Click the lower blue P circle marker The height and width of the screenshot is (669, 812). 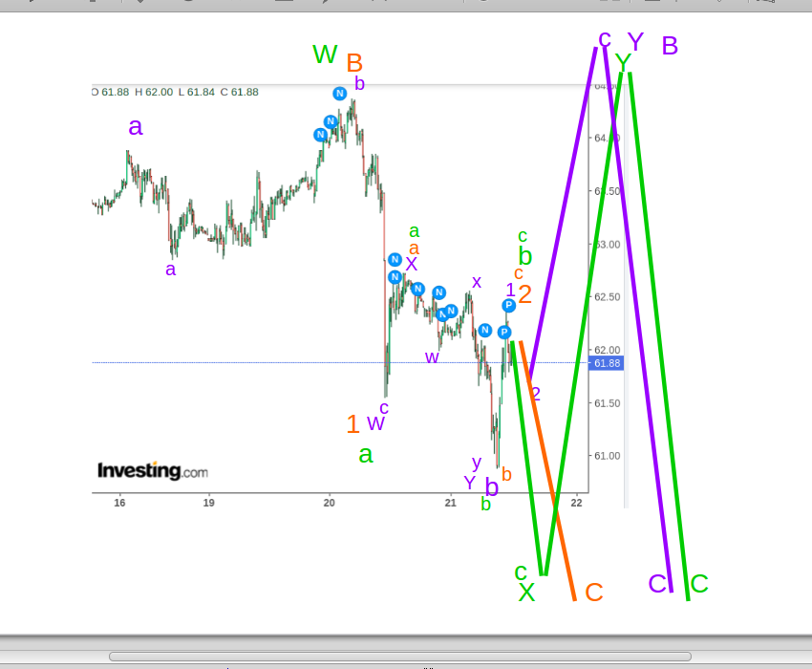(503, 332)
